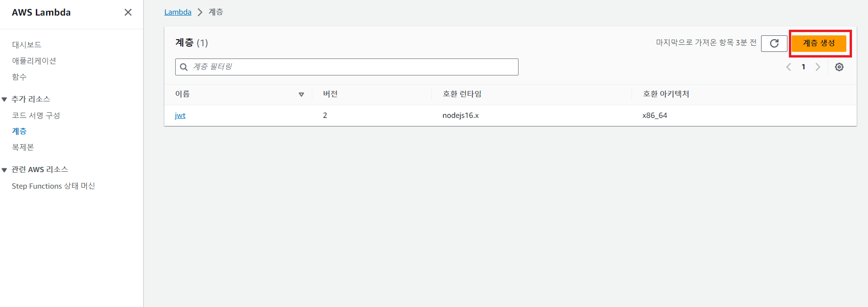
Task: Click the last fetched timestamp text
Action: tap(706, 43)
